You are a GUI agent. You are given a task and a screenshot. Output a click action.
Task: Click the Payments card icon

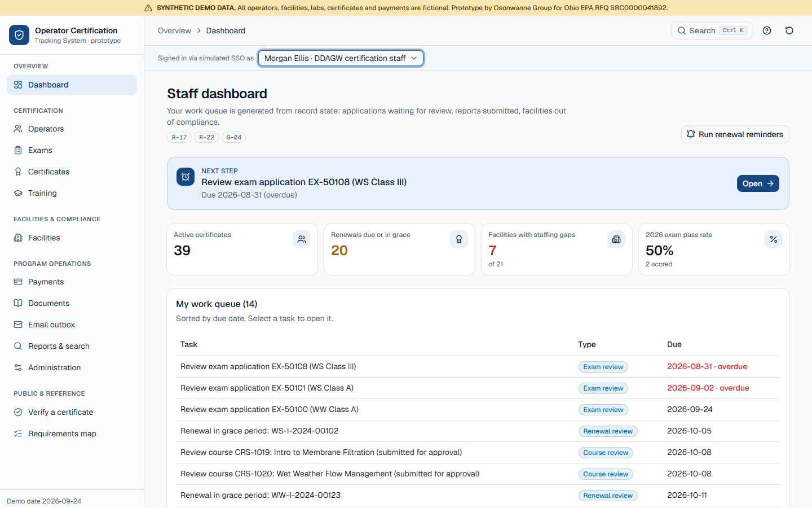click(x=18, y=282)
